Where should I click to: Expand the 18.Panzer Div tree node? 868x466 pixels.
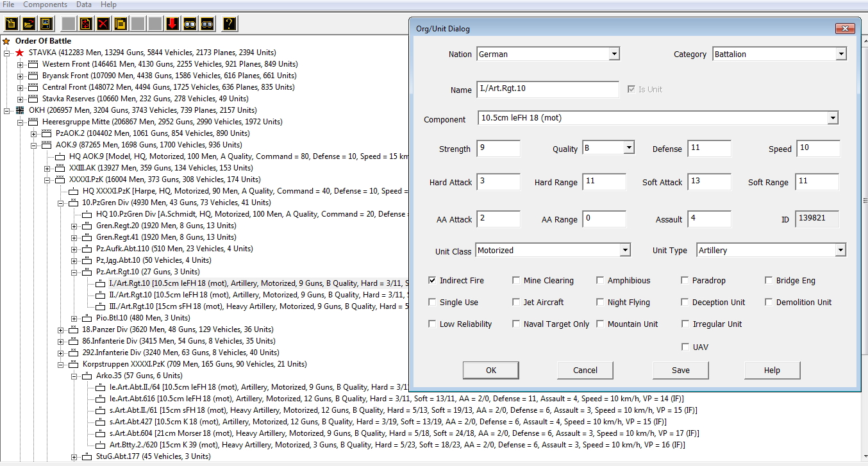tap(61, 329)
